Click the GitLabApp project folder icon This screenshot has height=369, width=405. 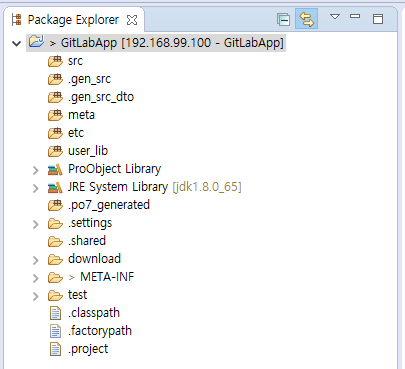(x=36, y=42)
